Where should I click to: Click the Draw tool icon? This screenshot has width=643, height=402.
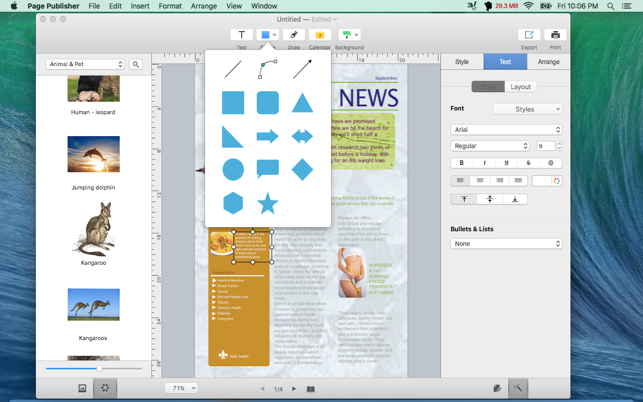point(294,35)
